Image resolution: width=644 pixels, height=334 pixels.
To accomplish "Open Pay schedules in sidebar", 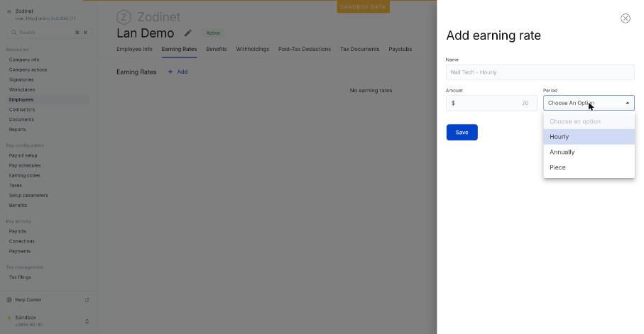I will click(25, 165).
